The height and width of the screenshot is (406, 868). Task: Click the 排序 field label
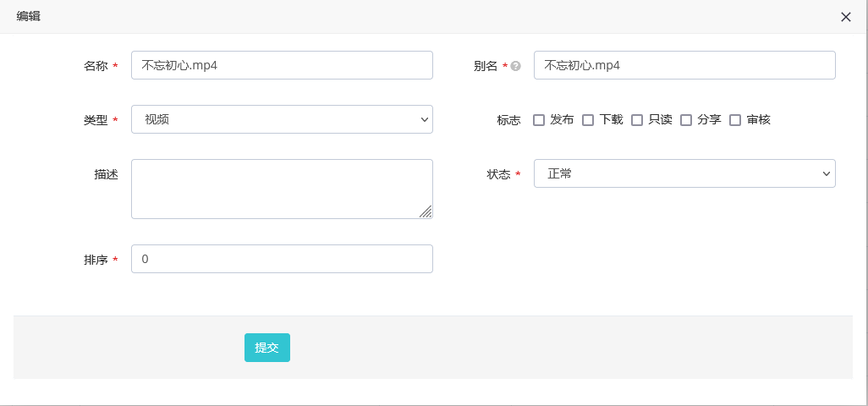[x=96, y=260]
